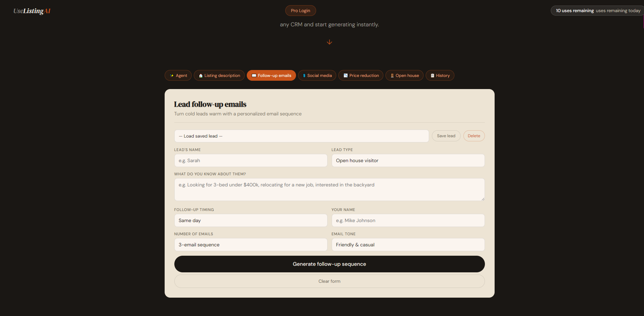
Task: Select the declining chart icon for Price reduction
Action: 346,75
